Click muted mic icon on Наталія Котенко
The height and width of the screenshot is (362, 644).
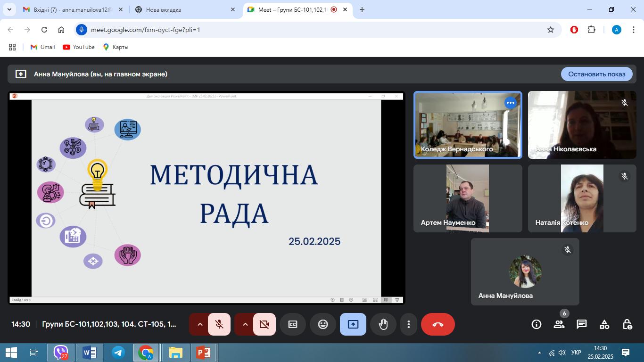point(625,176)
